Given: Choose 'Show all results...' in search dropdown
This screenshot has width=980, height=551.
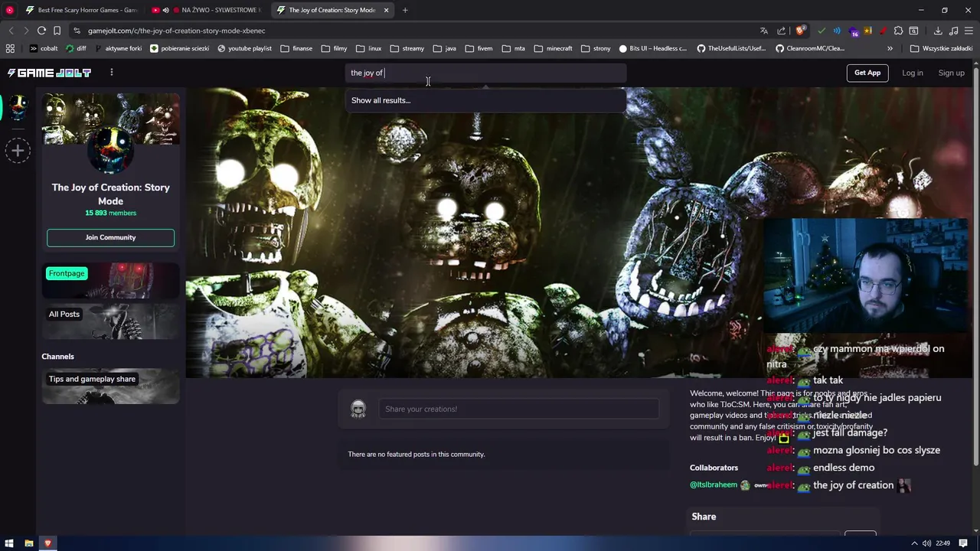Looking at the screenshot, I should click(x=485, y=100).
